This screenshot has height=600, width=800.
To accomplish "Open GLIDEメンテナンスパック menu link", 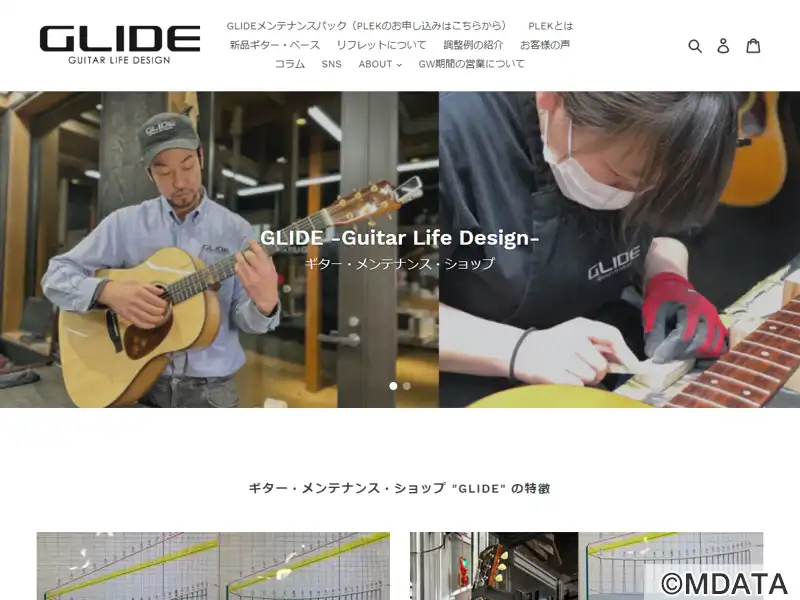I will pyautogui.click(x=367, y=26).
